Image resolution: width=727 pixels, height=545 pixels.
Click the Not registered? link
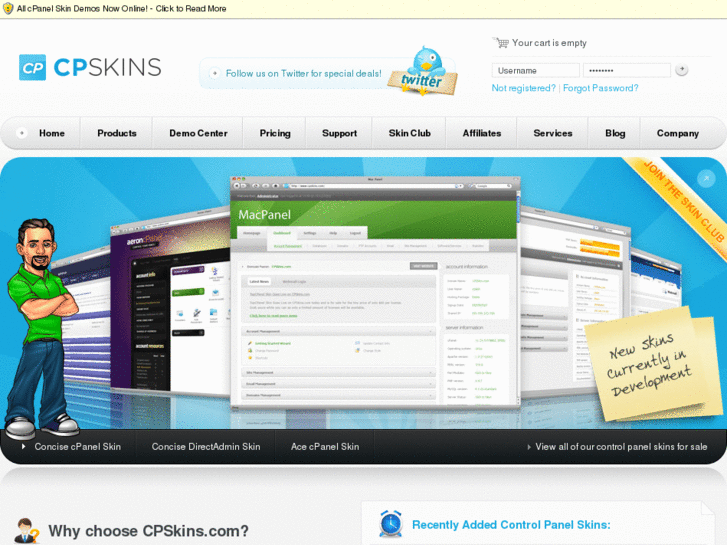click(x=523, y=88)
